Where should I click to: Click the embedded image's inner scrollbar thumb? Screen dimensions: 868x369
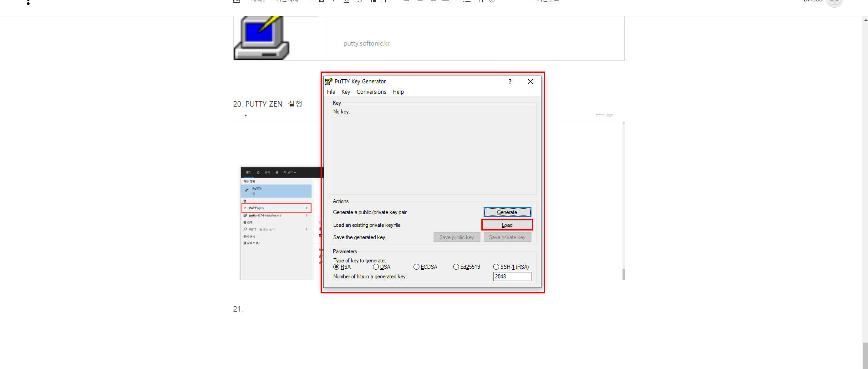623,274
